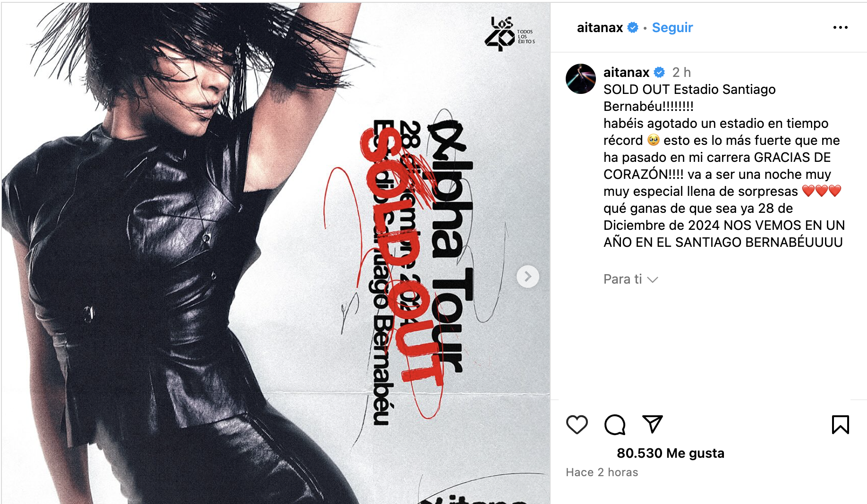Expand the Para ti comments dropdown
The height and width of the screenshot is (504, 867).
pyautogui.click(x=630, y=279)
